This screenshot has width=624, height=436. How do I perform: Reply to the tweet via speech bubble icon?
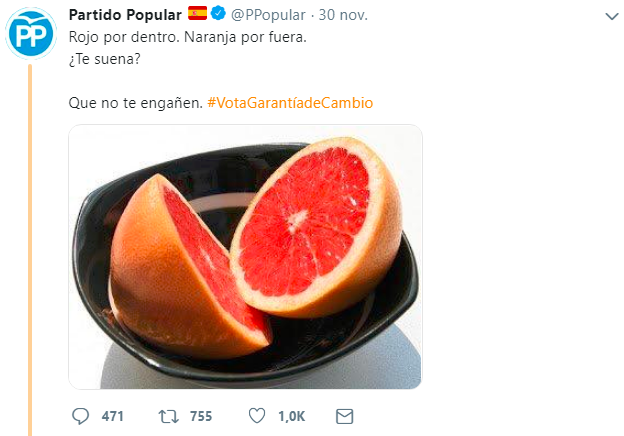click(82, 415)
